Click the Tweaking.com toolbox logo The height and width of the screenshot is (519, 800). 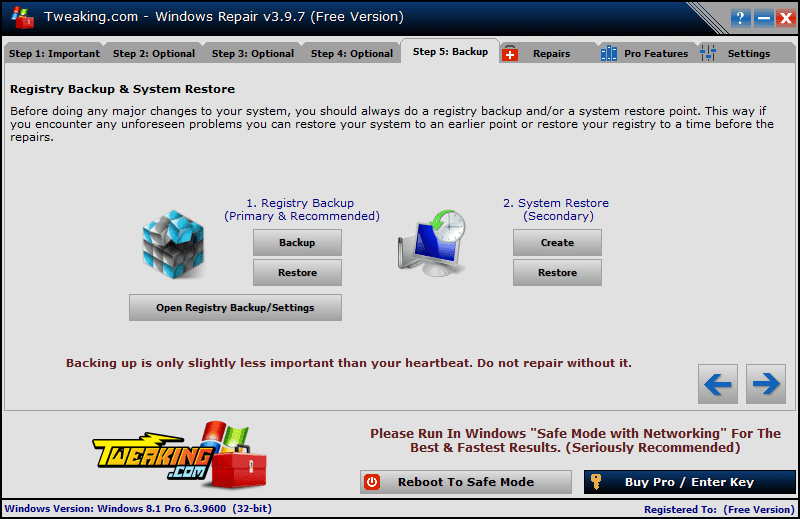[x=179, y=454]
